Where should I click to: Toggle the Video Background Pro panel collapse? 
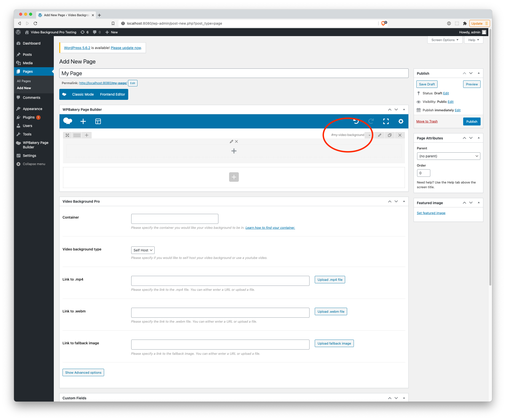[x=404, y=201]
